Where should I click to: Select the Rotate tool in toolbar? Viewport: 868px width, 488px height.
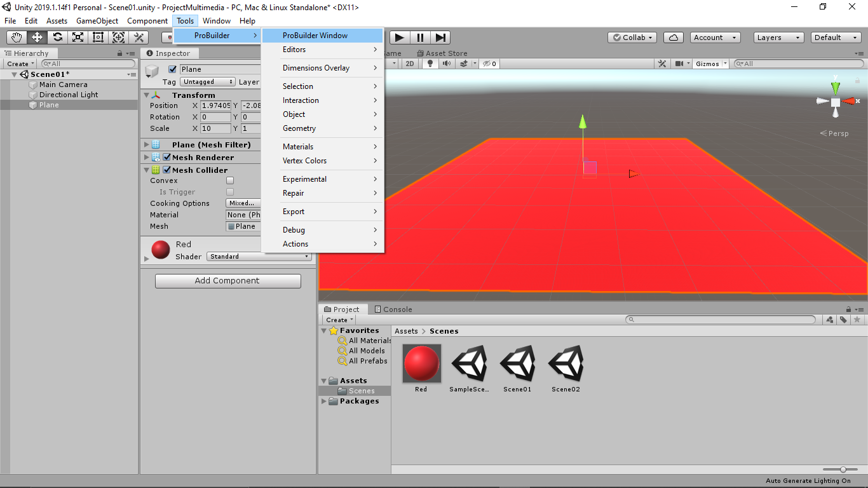click(x=58, y=37)
